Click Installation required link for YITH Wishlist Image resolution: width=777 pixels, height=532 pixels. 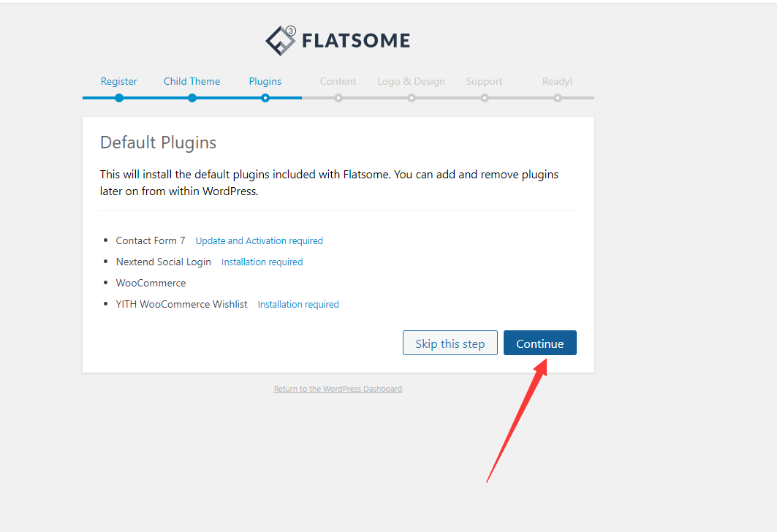click(x=298, y=304)
